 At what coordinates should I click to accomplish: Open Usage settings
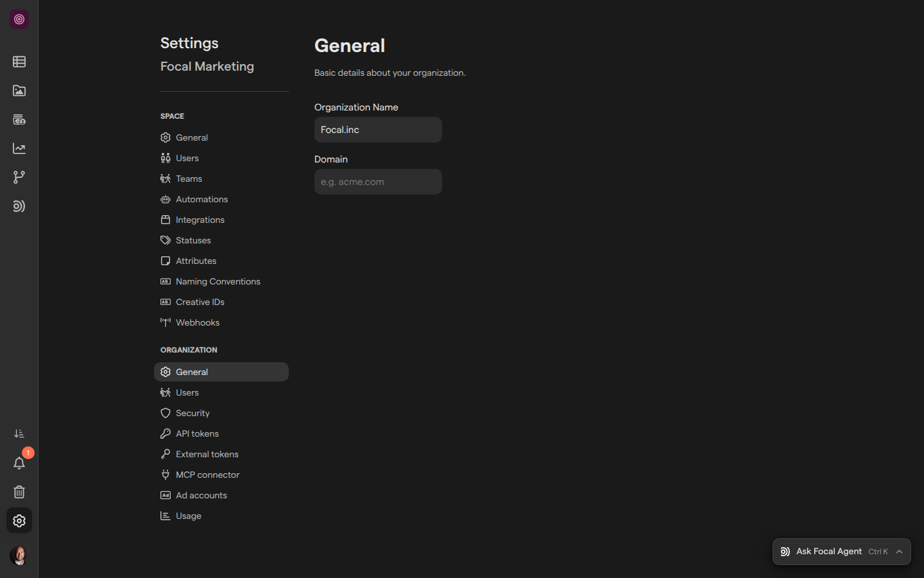(x=221, y=516)
